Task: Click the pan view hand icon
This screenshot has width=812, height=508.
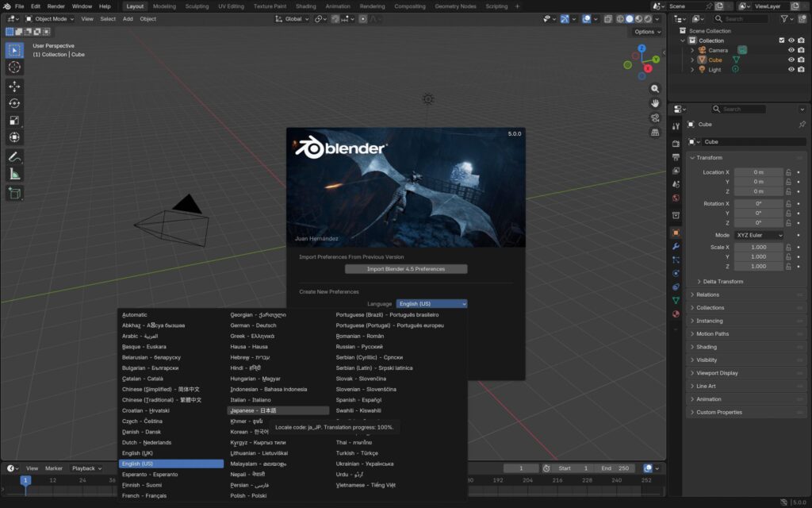Action: tap(655, 103)
